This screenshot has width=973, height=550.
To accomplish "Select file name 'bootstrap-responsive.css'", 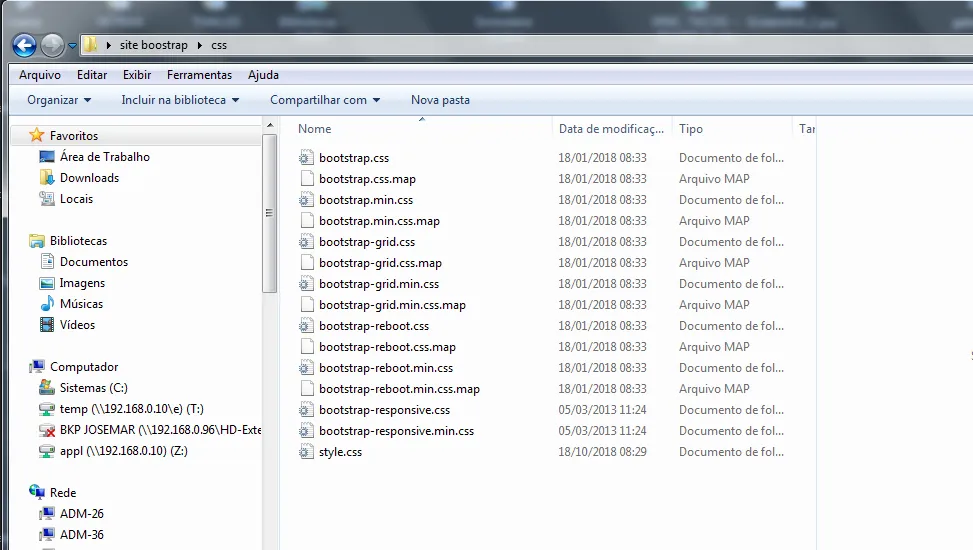I will 384,410.
